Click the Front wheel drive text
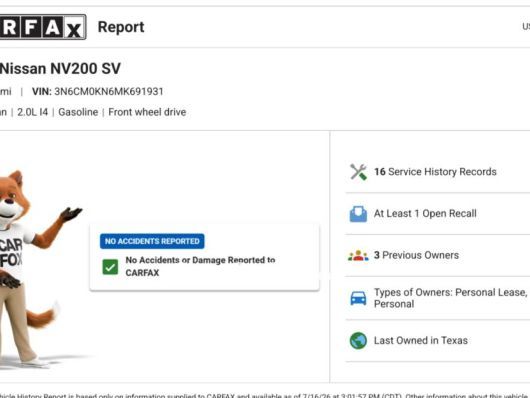The width and height of the screenshot is (530, 398). pyautogui.click(x=147, y=112)
